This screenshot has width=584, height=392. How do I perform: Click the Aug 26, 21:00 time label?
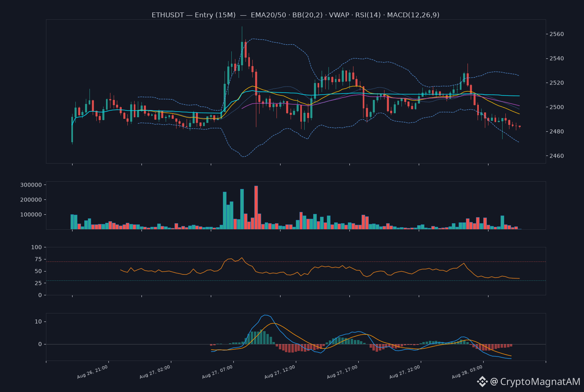click(x=93, y=372)
